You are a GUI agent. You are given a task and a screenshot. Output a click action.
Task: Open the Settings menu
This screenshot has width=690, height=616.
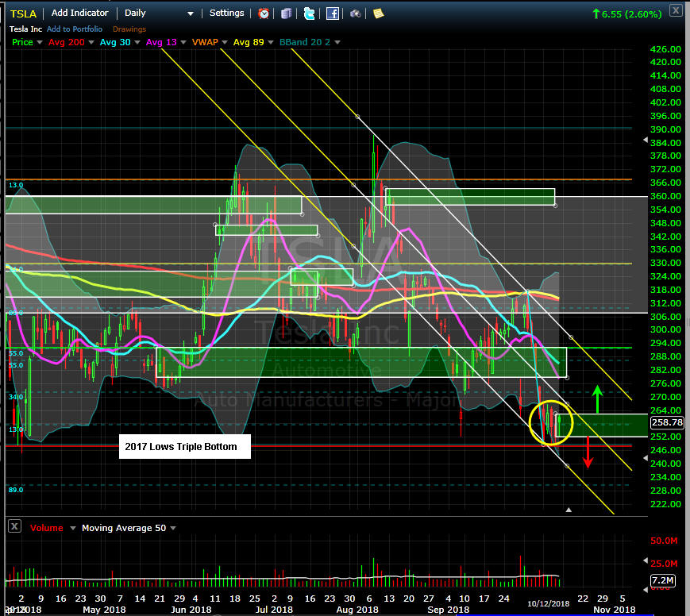pyautogui.click(x=226, y=13)
